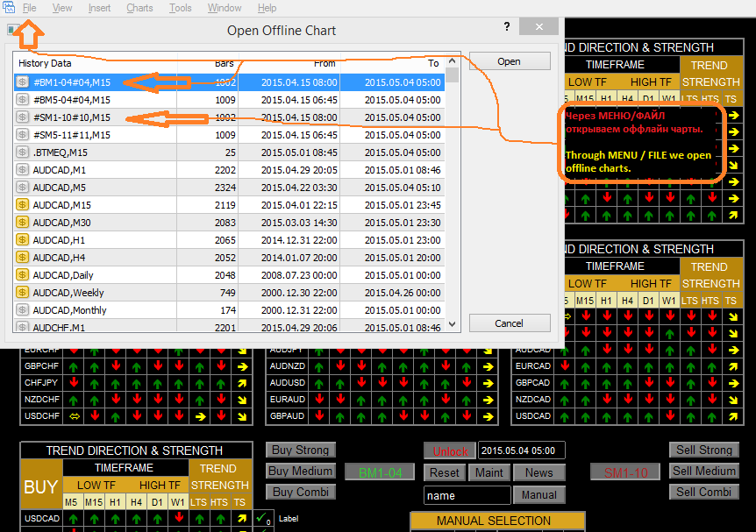This screenshot has width=756, height=532.
Task: Click the Bars column header
Action: (208, 63)
